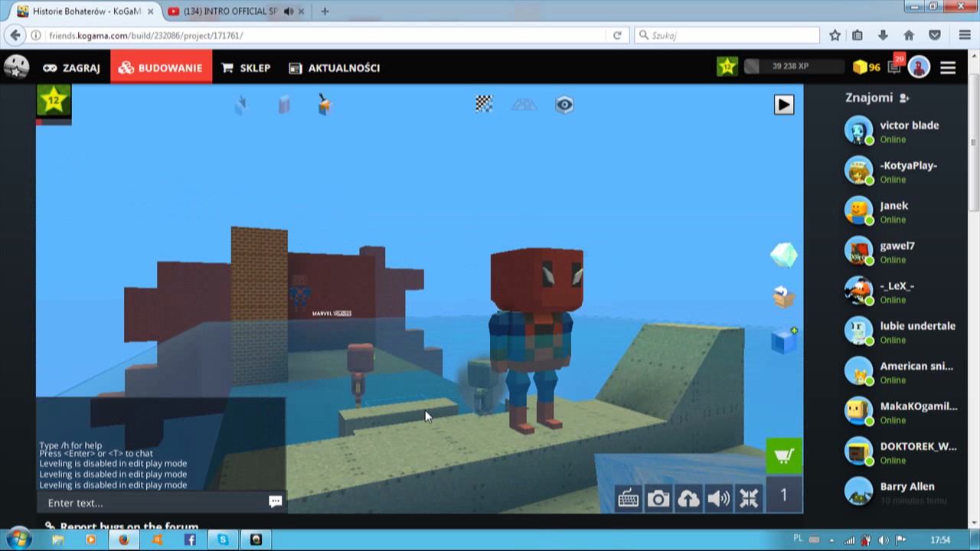
Task: Start play mode with the play button
Action: click(783, 105)
